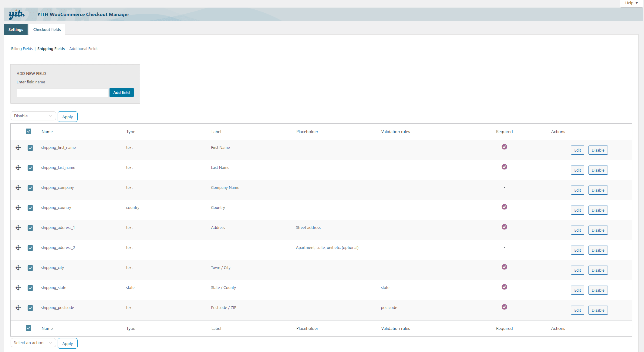The width and height of the screenshot is (644, 352).
Task: Toggle the select-all checkbox in the header row
Action: tap(29, 131)
